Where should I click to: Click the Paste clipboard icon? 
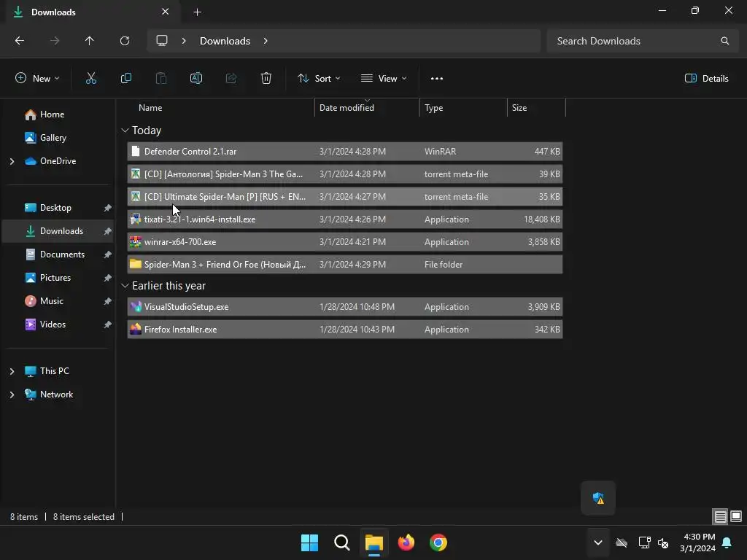pyautogui.click(x=161, y=79)
